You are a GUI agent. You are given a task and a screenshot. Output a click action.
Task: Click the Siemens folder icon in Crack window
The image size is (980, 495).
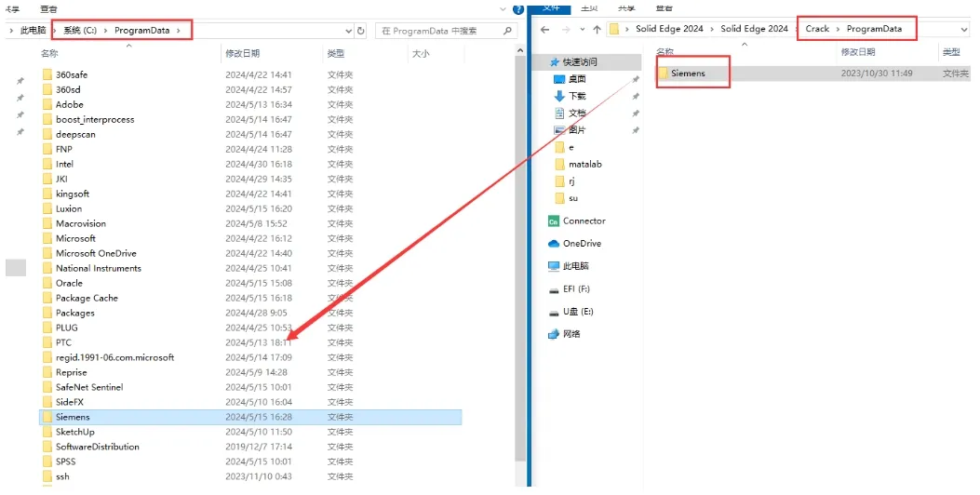[664, 74]
